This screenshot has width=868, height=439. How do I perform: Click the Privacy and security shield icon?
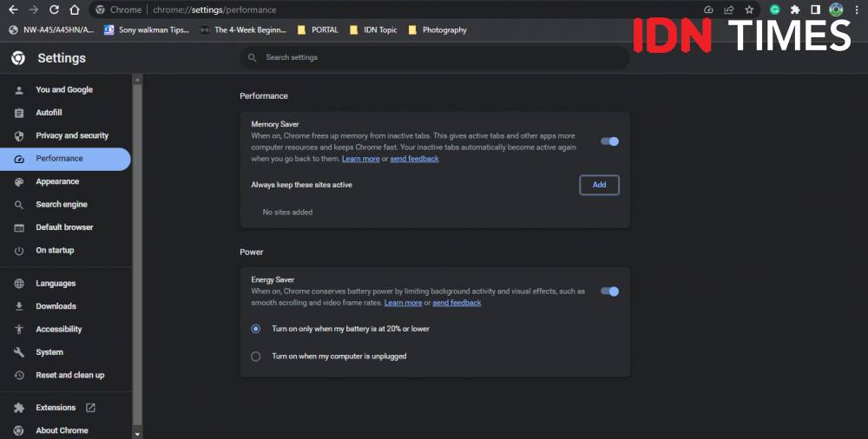click(x=19, y=135)
